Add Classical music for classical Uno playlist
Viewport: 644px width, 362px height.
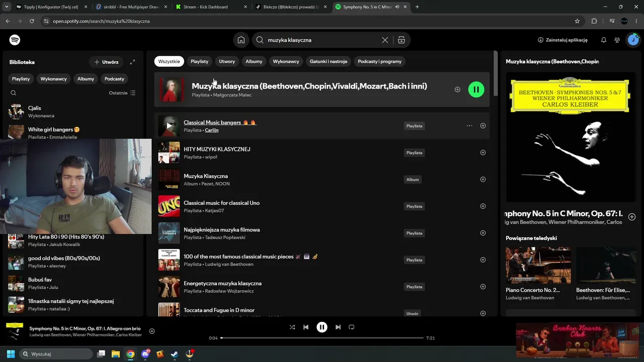pos(483,206)
